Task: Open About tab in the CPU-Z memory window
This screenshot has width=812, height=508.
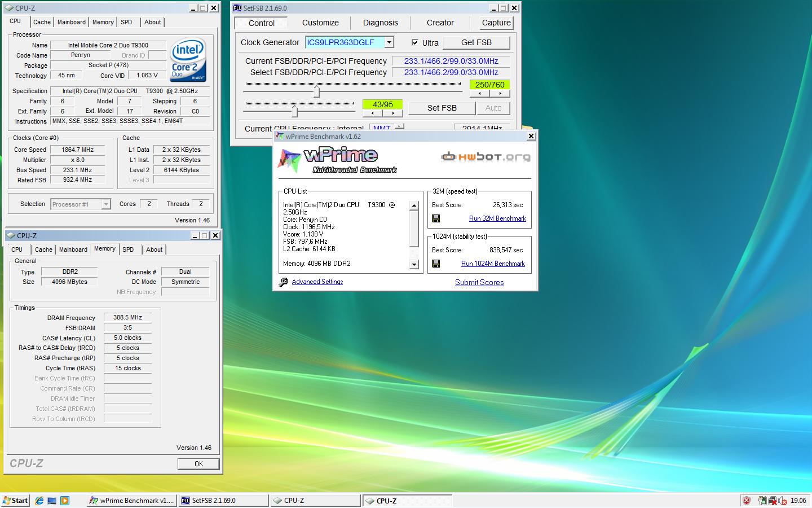Action: tap(155, 249)
